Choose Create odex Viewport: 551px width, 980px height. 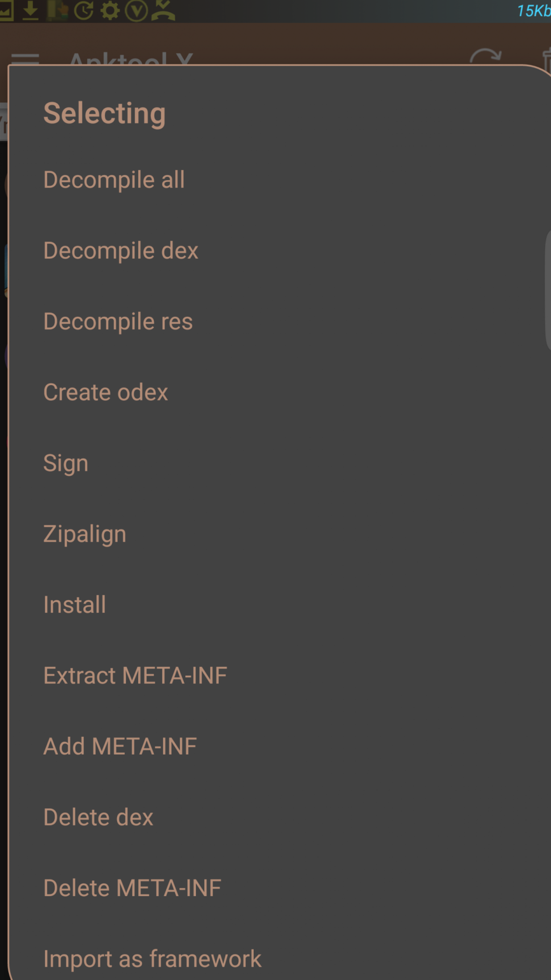point(106,392)
